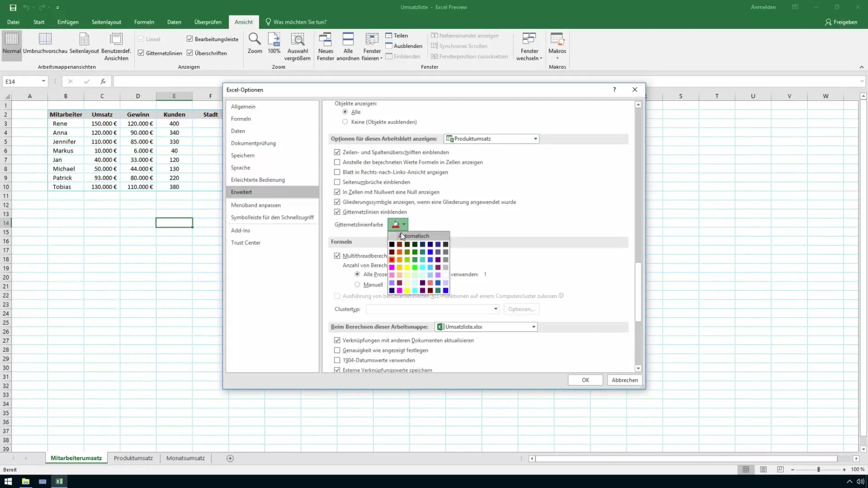Viewport: 868px width, 488px height.
Task: Open the Makros icon
Action: (557, 40)
